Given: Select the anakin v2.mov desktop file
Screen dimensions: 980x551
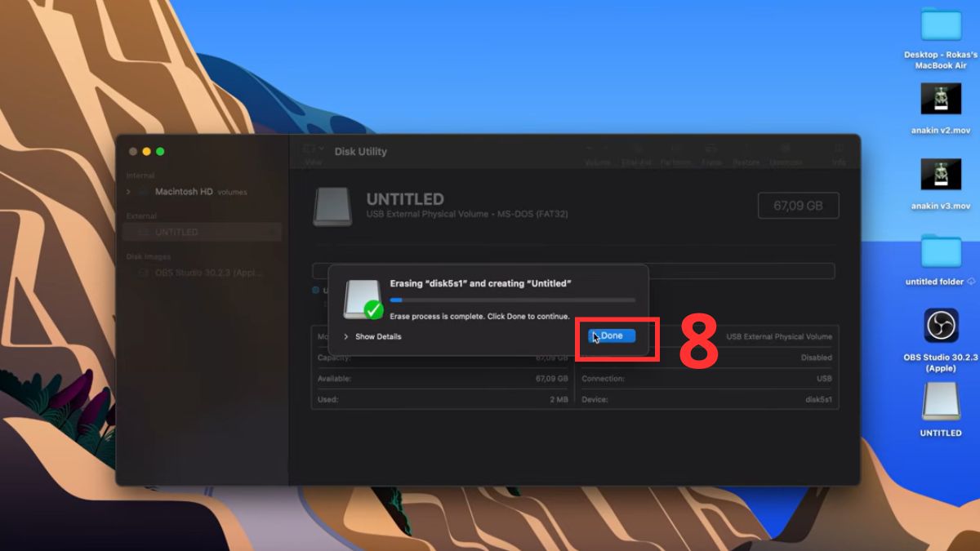Looking at the screenshot, I should click(941, 109).
